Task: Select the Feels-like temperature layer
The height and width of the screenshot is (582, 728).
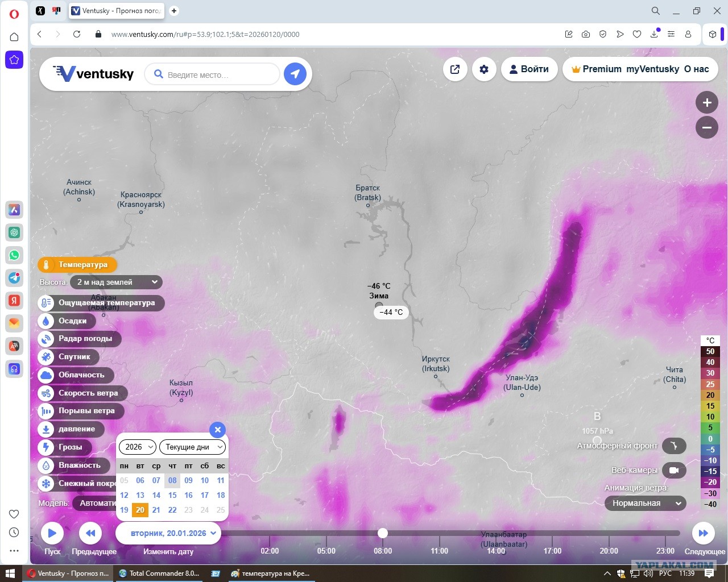Action: click(x=101, y=303)
